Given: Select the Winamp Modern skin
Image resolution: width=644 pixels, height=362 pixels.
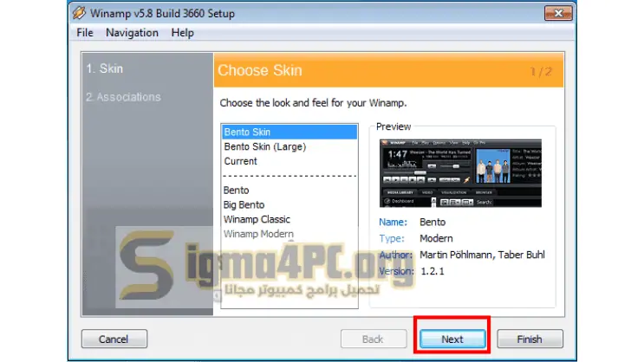Looking at the screenshot, I should (258, 234).
